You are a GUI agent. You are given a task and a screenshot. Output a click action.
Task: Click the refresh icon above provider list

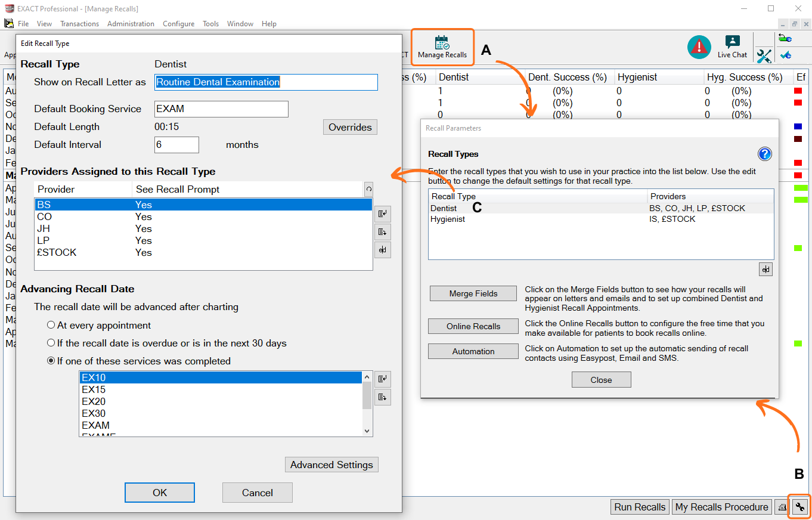(x=369, y=189)
